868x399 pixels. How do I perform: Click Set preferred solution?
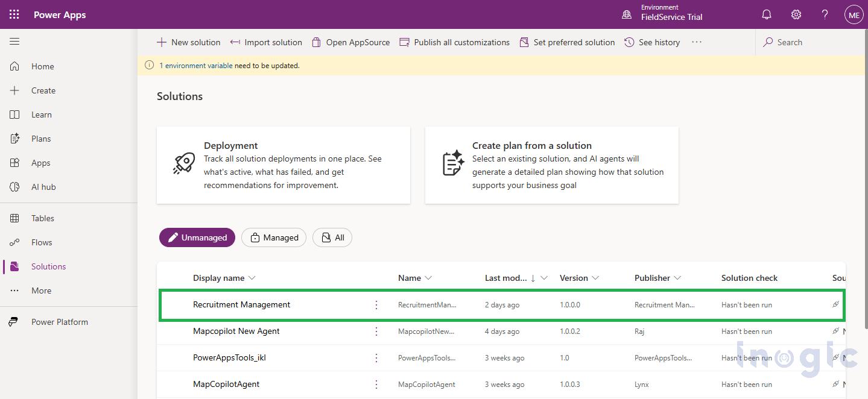point(566,42)
